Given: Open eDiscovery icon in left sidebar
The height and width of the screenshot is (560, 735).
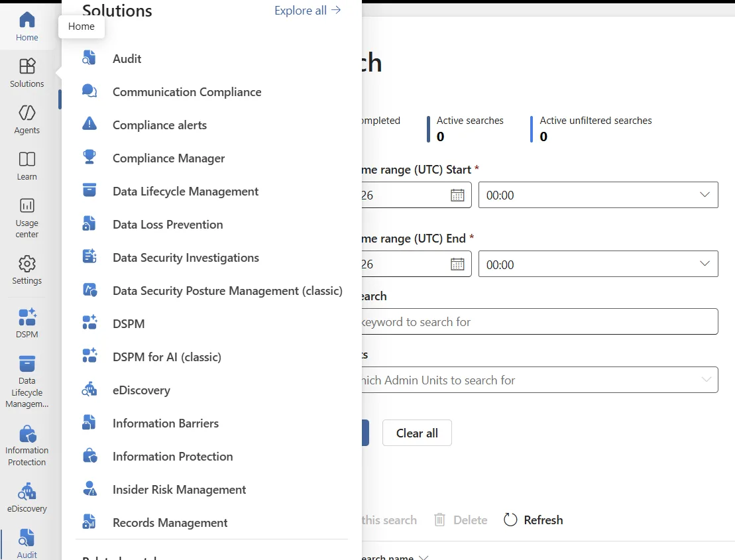Looking at the screenshot, I should (x=27, y=492).
